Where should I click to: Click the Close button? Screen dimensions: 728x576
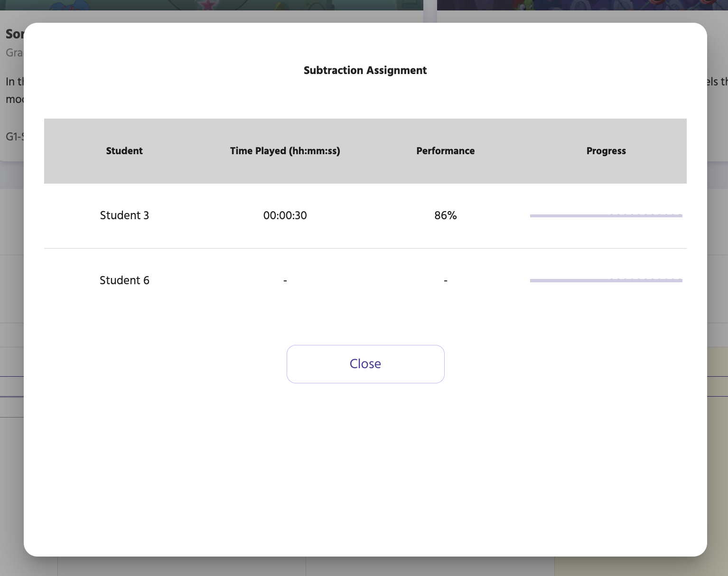coord(365,364)
